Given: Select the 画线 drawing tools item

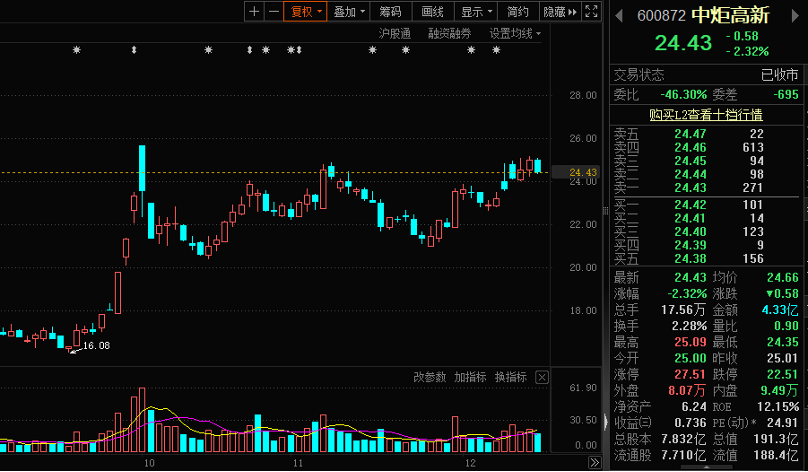Looking at the screenshot, I should click(432, 12).
